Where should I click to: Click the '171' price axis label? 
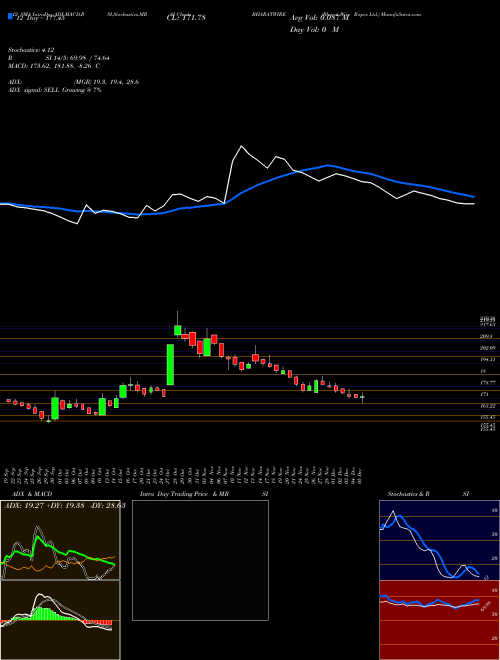[484, 394]
